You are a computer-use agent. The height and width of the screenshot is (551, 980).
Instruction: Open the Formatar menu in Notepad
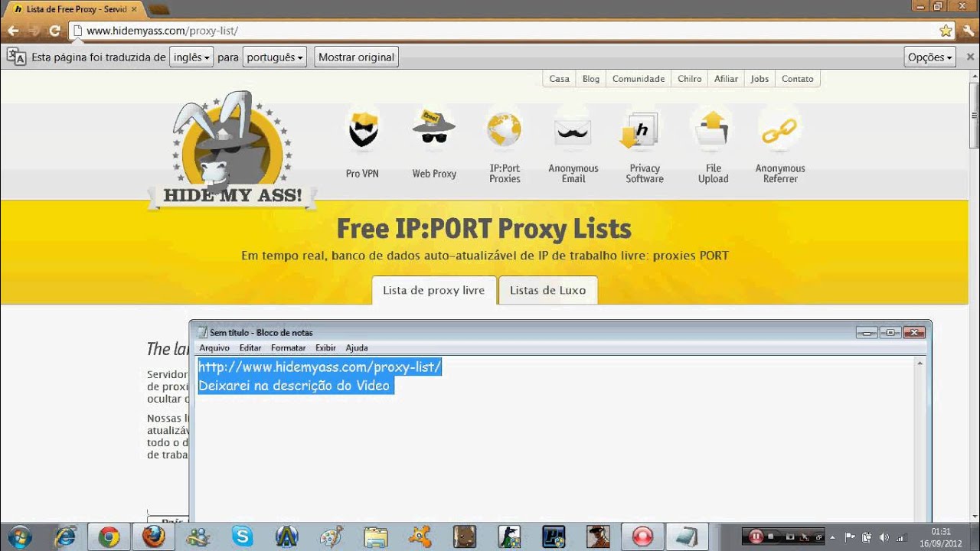point(289,347)
